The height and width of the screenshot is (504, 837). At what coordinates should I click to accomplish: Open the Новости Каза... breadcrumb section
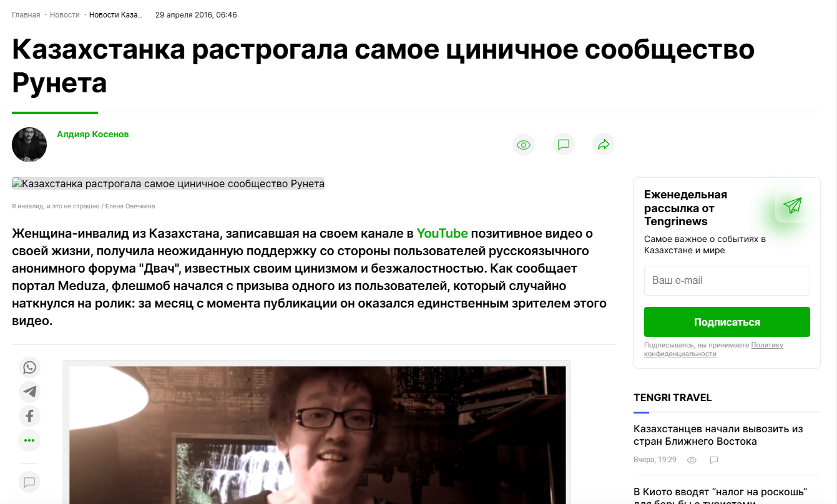[x=115, y=14]
